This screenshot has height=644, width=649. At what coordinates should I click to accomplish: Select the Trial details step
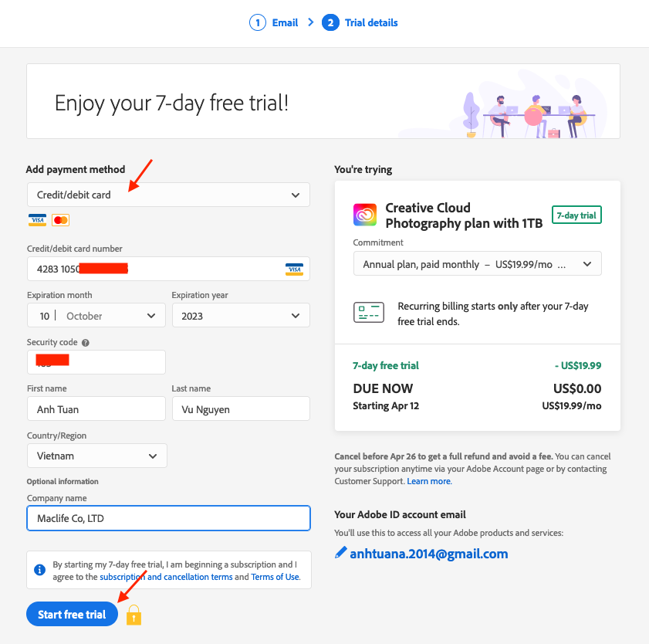click(x=360, y=22)
